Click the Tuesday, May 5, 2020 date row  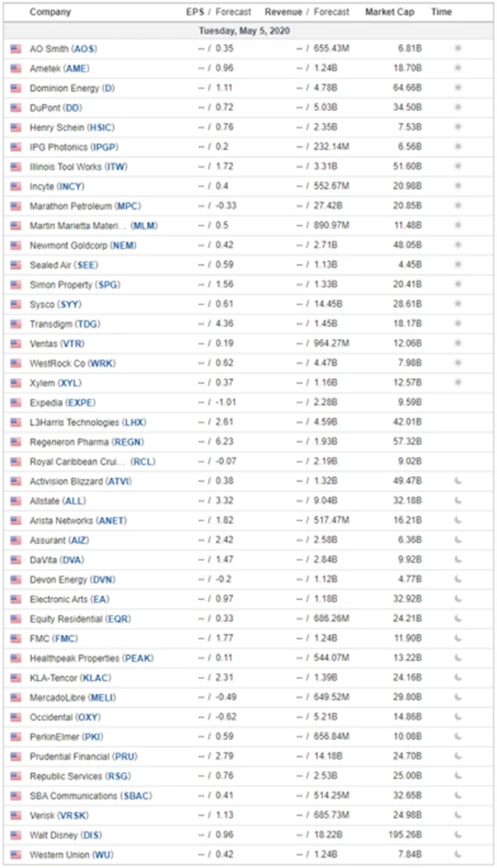247,31
